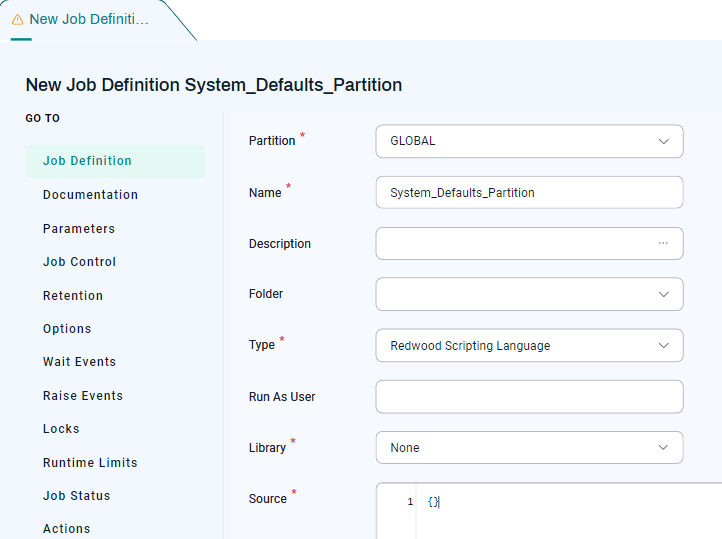Screen dimensions: 722x539
Task: Go to Raise Events section
Action: pos(83,396)
